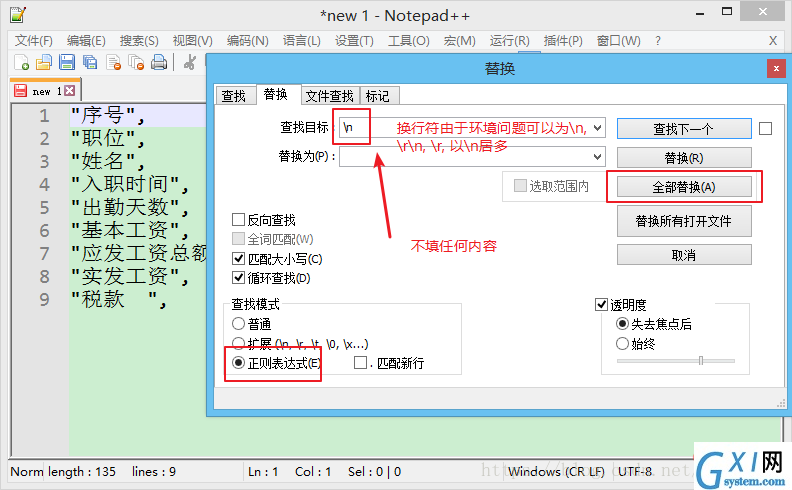Open the 文件(F) menu

click(33, 40)
